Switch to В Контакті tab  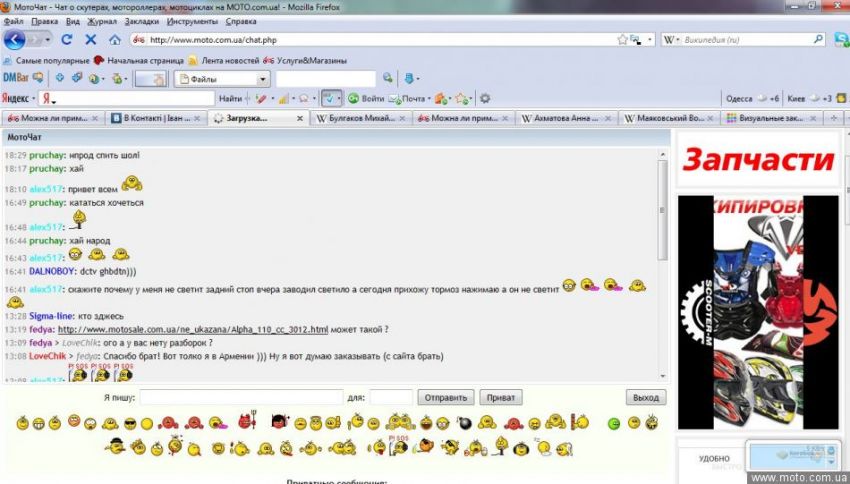(x=156, y=118)
